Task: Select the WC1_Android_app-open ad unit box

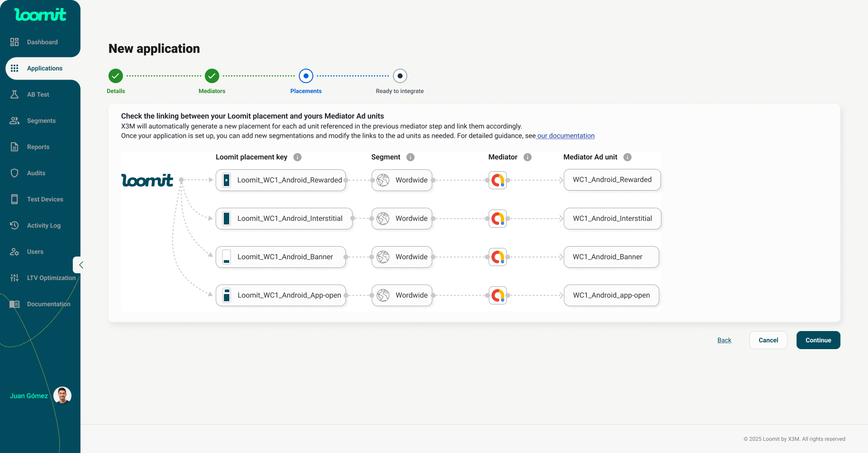Action: (611, 295)
